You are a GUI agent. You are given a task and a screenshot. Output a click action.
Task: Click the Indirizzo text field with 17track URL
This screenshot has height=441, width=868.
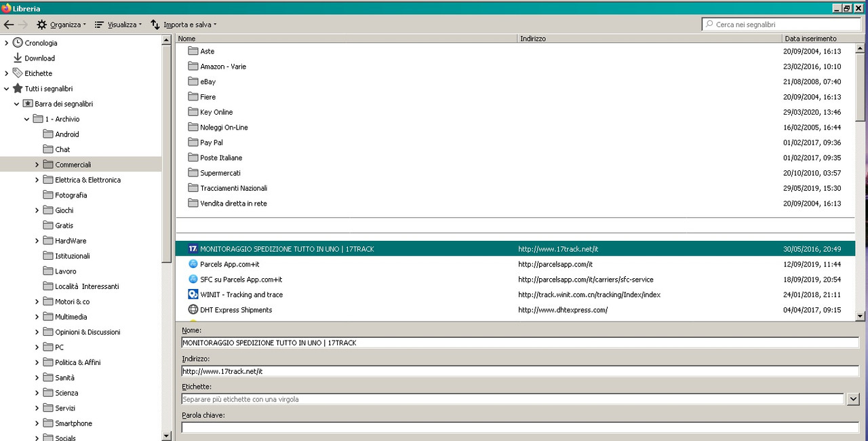tap(520, 371)
